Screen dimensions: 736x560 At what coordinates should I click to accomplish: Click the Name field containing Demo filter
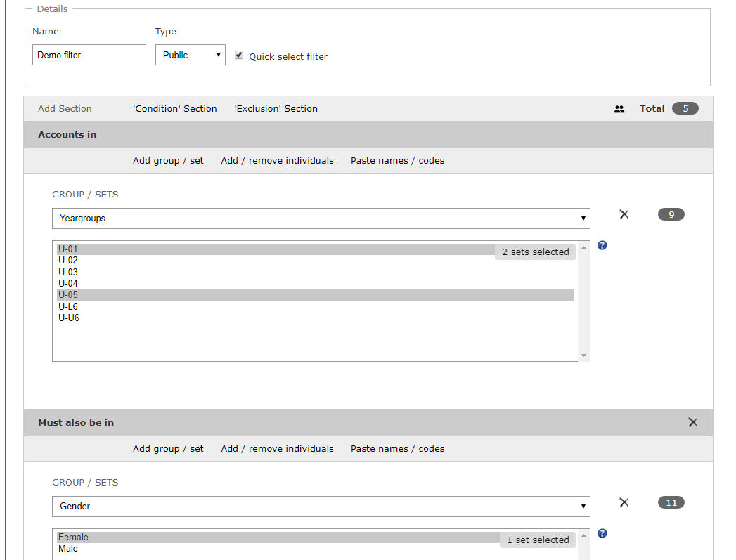[x=89, y=55]
